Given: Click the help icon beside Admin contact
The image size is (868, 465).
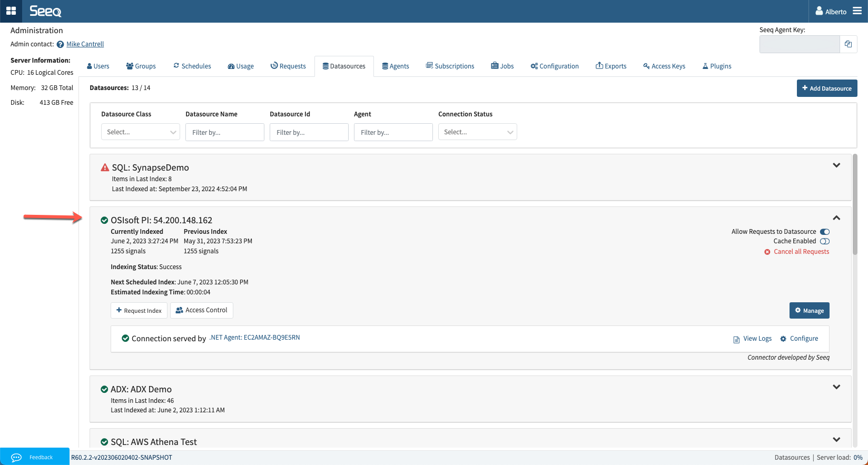Looking at the screenshot, I should [x=60, y=45].
